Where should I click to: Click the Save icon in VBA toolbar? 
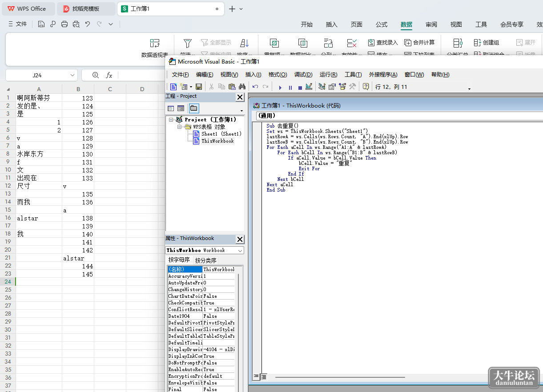(x=199, y=87)
